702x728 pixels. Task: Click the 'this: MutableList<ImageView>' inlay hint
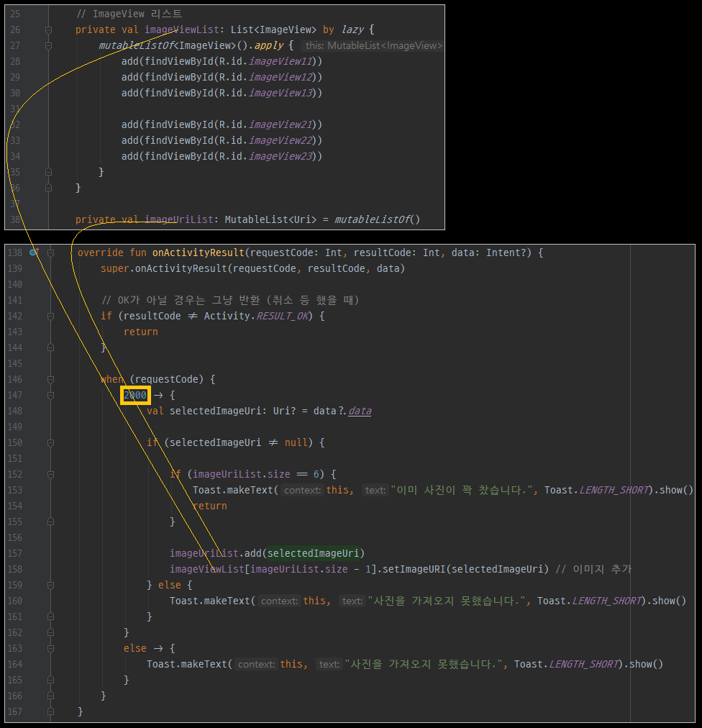click(374, 45)
